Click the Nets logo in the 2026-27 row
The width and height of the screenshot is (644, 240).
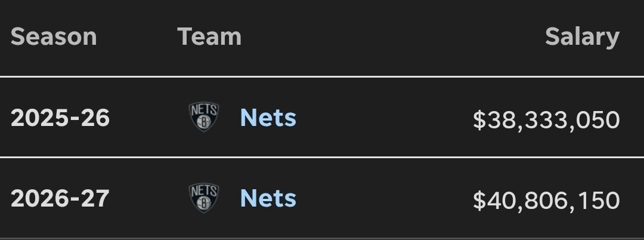[204, 198]
